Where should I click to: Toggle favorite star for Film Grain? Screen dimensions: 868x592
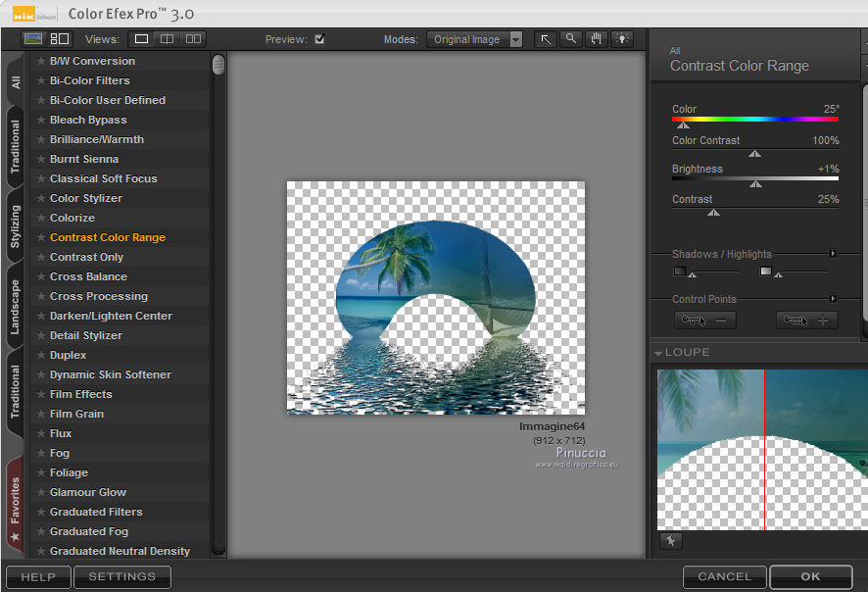tap(41, 414)
